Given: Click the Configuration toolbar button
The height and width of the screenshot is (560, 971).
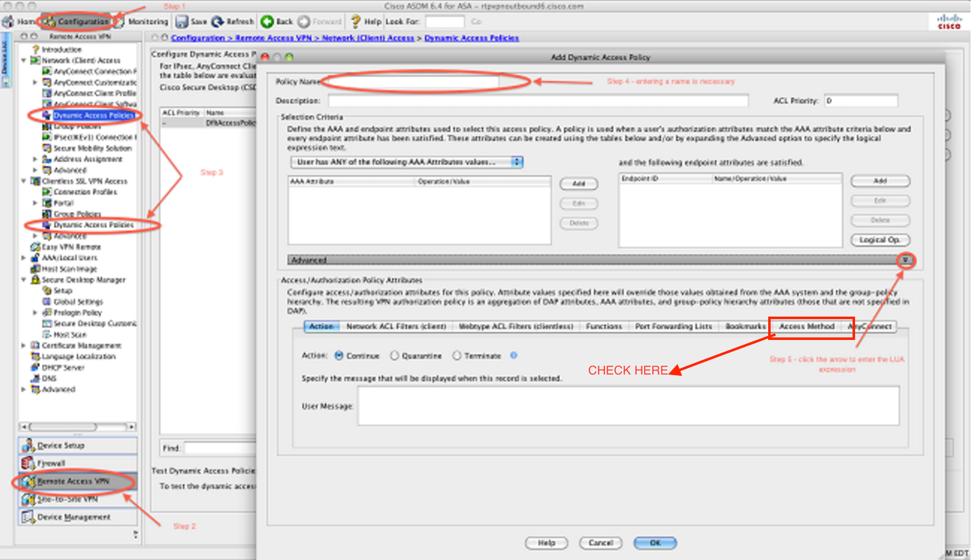Looking at the screenshot, I should pos(76,21).
